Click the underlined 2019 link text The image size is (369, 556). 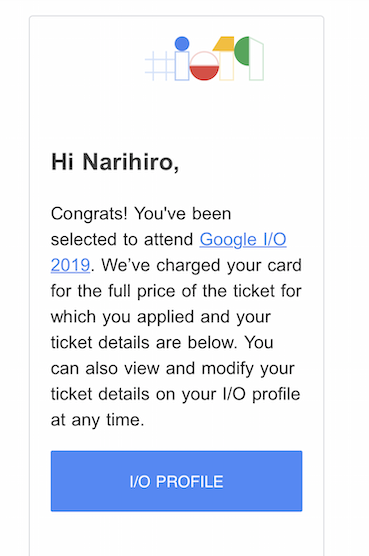pyautogui.click(x=71, y=265)
